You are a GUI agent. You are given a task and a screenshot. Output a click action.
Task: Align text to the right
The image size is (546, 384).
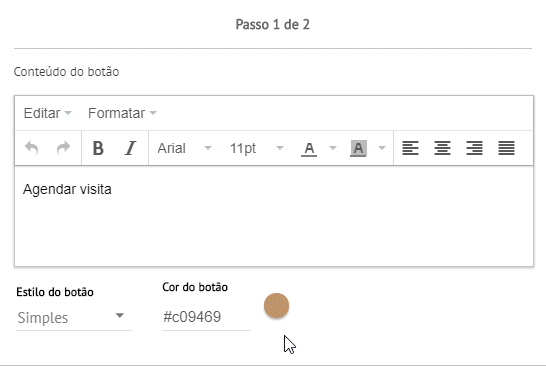click(474, 148)
